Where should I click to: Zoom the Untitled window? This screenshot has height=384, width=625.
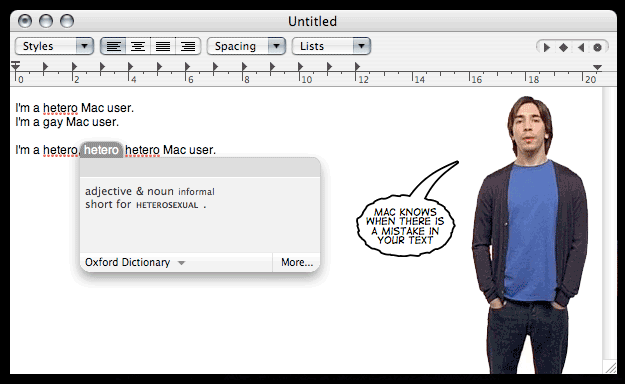67,21
